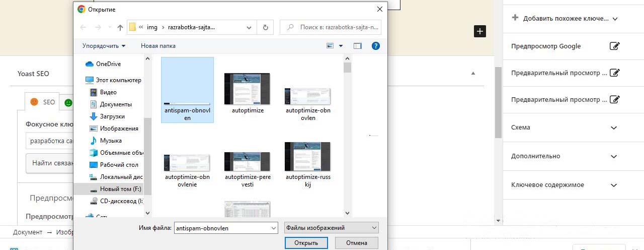Click the black plus add-block icon
The width and height of the screenshot is (644, 250).
coord(480,31)
